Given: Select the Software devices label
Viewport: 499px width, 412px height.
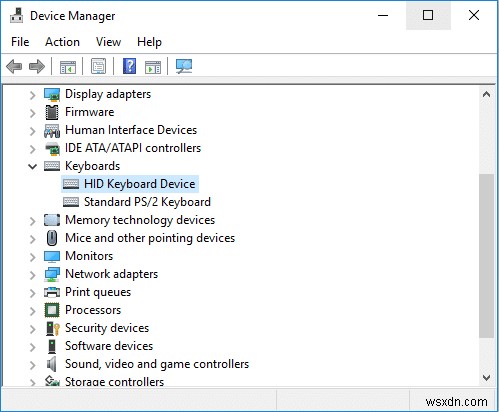Looking at the screenshot, I should coord(109,346).
